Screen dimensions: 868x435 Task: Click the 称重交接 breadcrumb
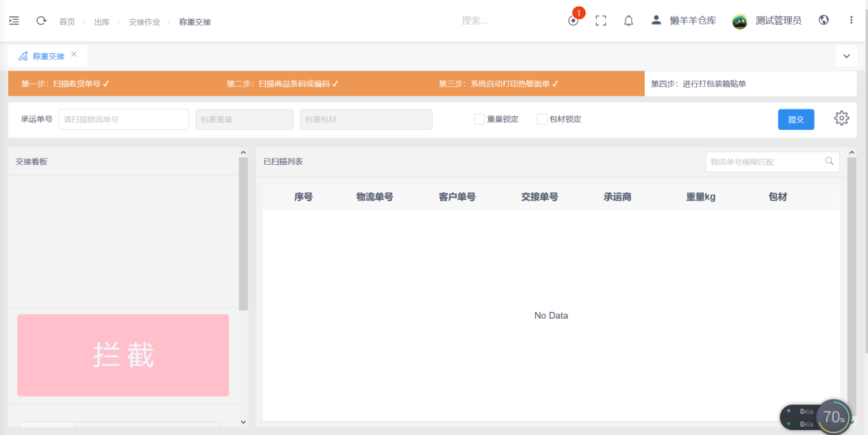(x=195, y=22)
